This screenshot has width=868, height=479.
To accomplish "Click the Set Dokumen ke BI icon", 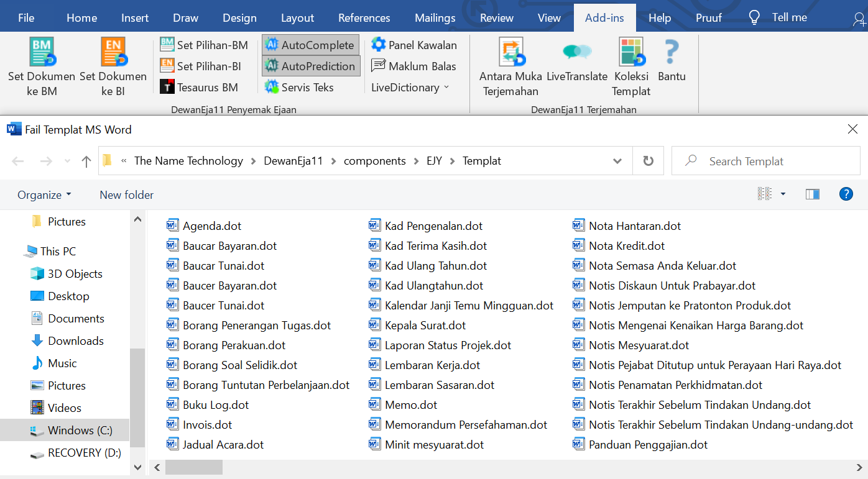I will pyautogui.click(x=113, y=52).
